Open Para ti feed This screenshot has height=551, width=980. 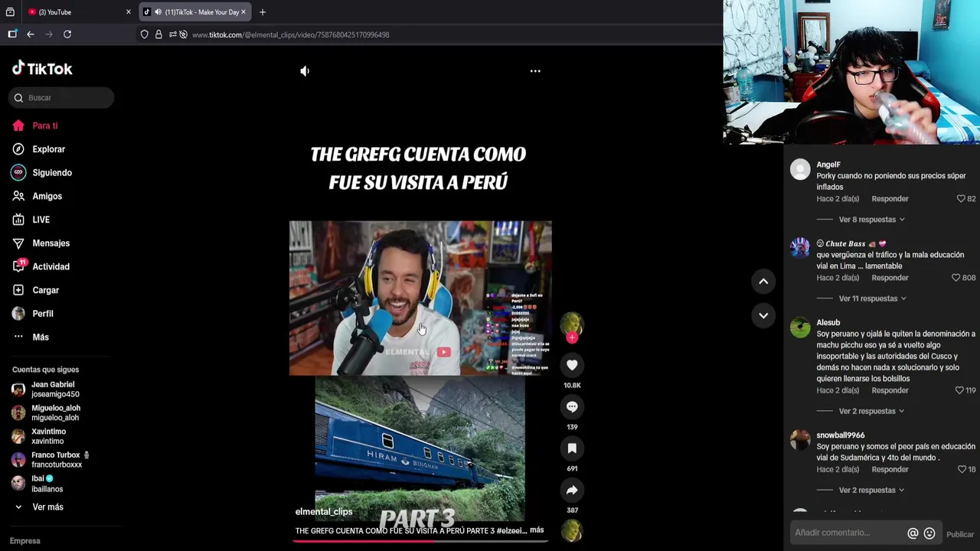click(35, 126)
